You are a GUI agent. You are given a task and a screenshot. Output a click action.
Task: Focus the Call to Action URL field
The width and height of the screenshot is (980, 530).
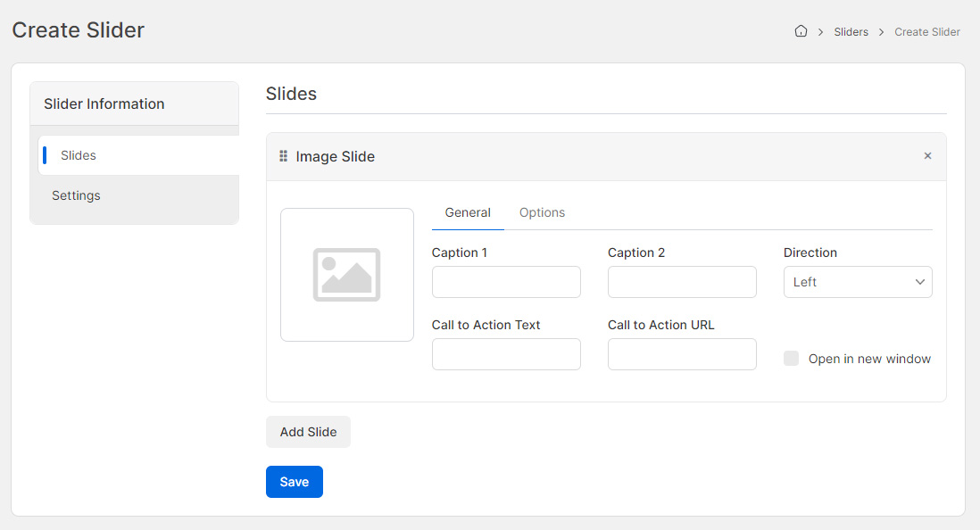tap(682, 354)
